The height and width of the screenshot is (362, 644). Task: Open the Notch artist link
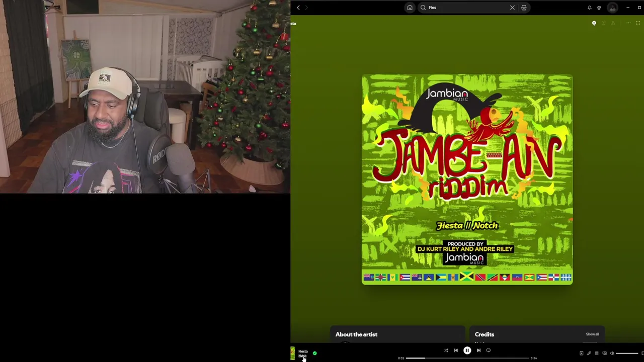pos(302,356)
